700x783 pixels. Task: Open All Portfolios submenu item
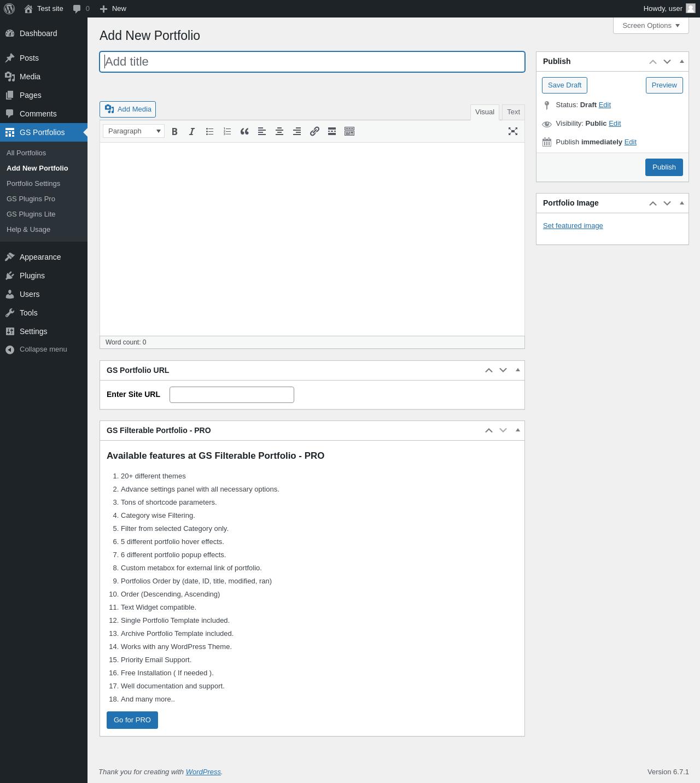pyautogui.click(x=44, y=153)
